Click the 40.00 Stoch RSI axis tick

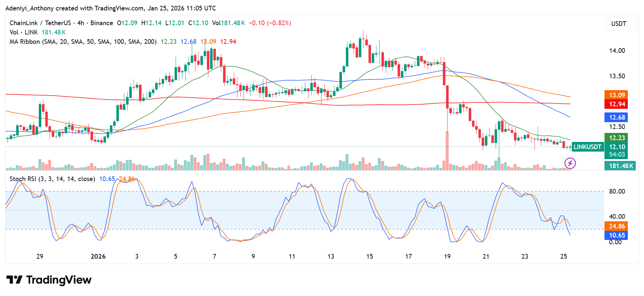click(x=617, y=217)
